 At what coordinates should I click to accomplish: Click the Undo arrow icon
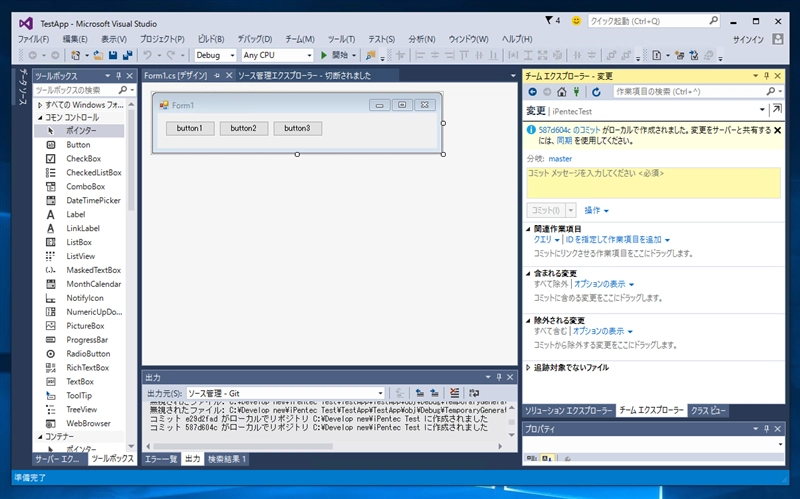tap(147, 55)
